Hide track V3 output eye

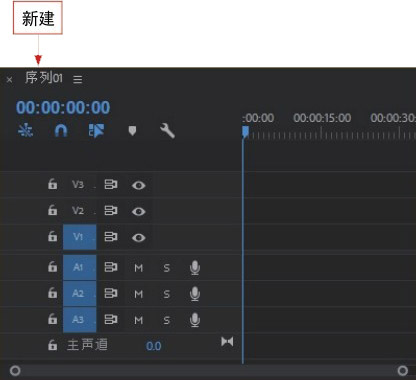[x=138, y=185]
